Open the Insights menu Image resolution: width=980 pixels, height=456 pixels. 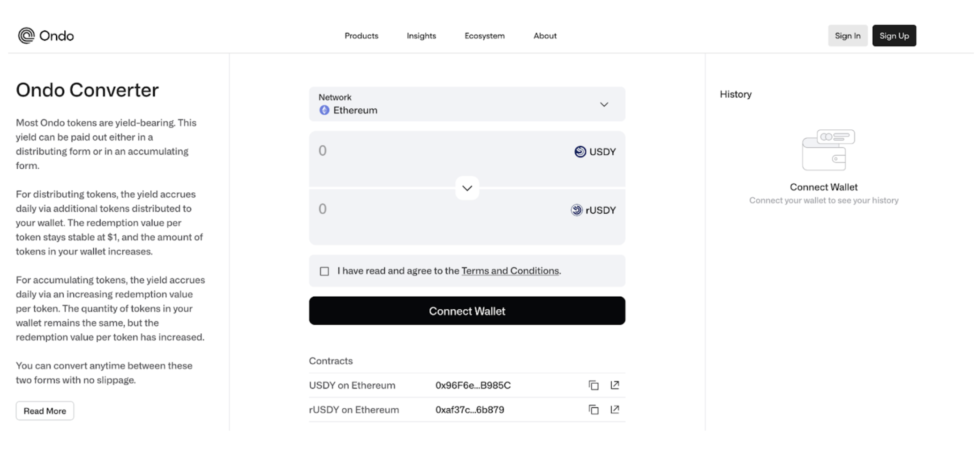pos(421,36)
